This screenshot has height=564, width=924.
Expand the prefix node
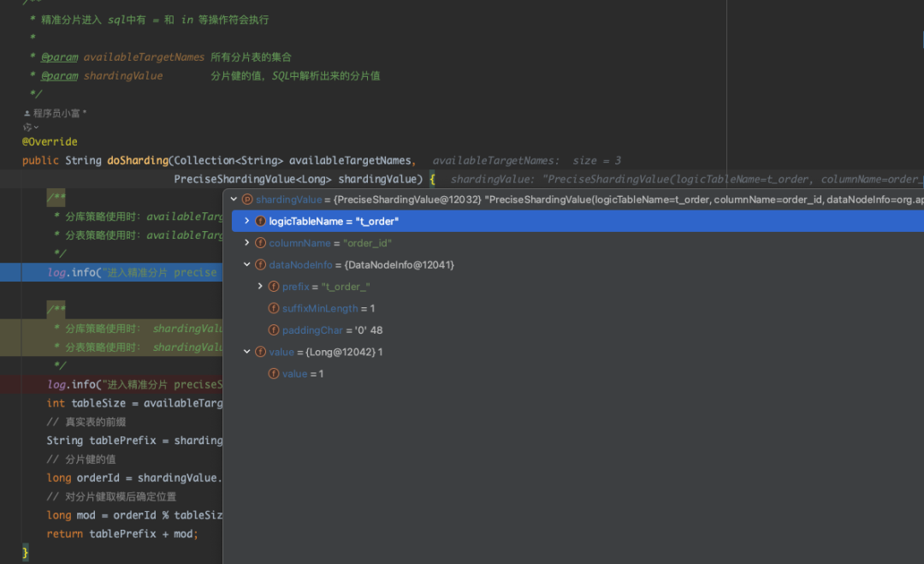pos(260,287)
